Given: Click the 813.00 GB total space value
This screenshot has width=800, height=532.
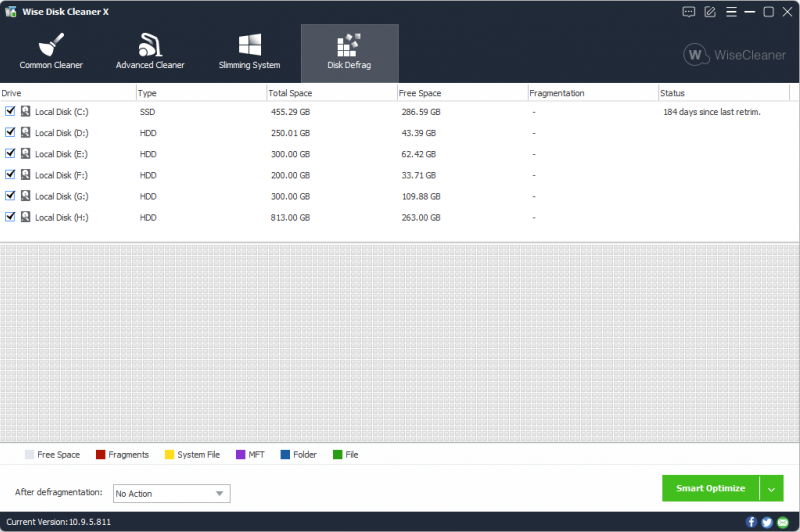Looking at the screenshot, I should (290, 217).
